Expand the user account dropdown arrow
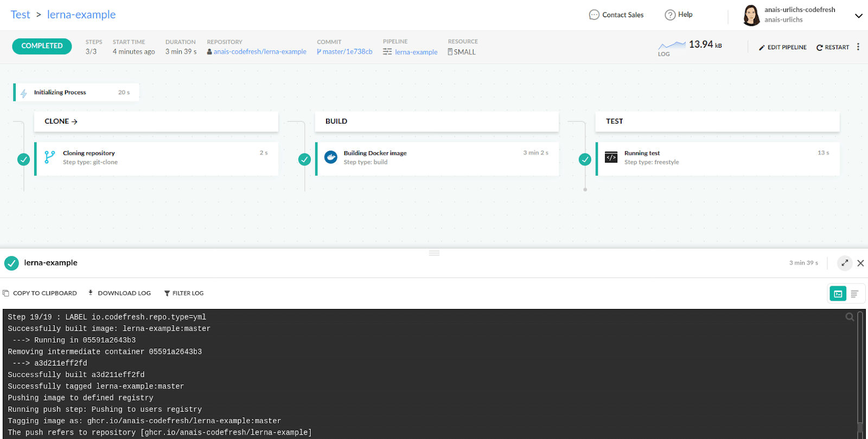The width and height of the screenshot is (868, 439). 858,16
